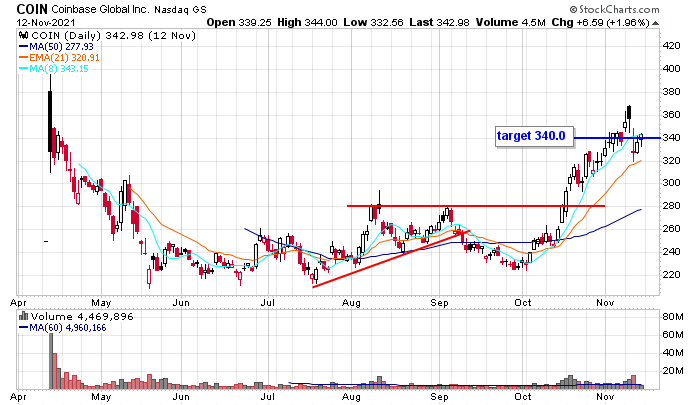Click the 260 price axis label

(x=672, y=229)
